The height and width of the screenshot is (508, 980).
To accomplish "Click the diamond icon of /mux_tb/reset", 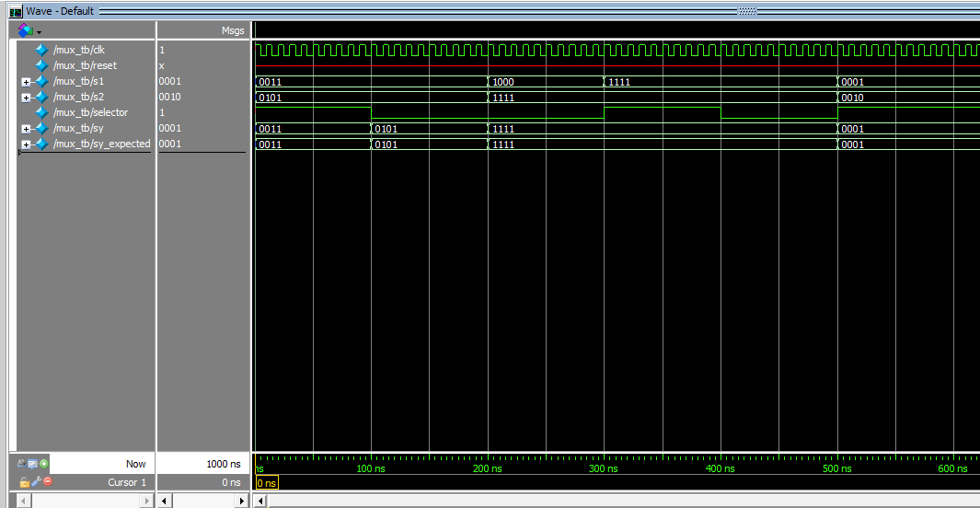I will point(42,65).
